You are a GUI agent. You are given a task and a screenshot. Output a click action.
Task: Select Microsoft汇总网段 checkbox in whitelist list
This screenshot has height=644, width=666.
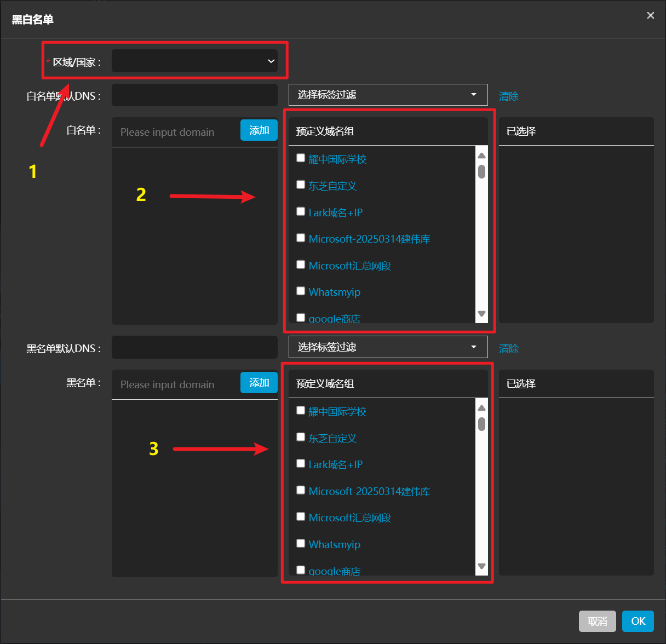tap(301, 264)
